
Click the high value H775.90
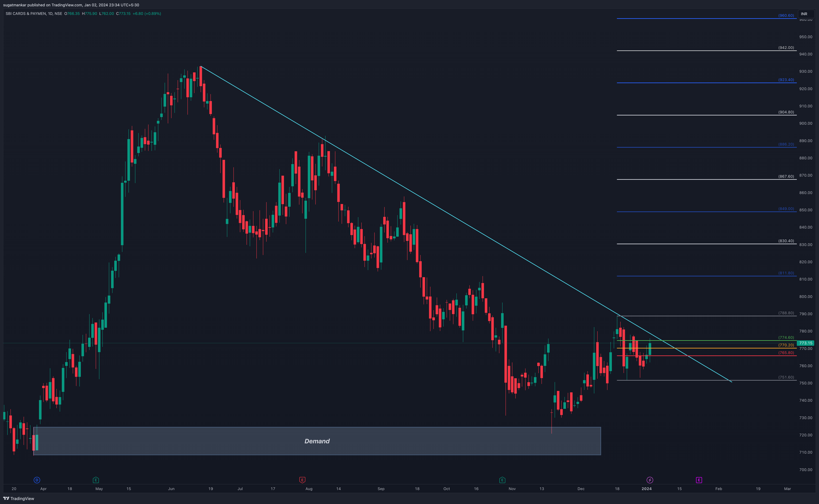[89, 14]
